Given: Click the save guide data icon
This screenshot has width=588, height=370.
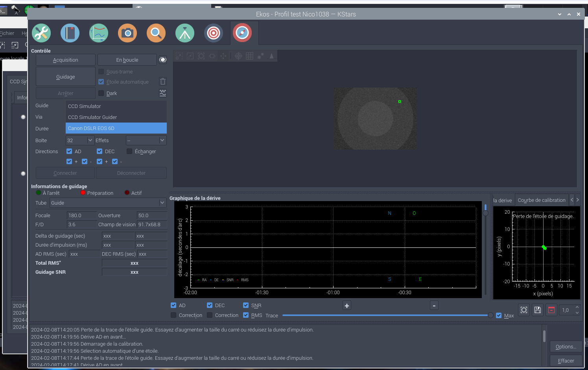Looking at the screenshot, I should click(537, 310).
